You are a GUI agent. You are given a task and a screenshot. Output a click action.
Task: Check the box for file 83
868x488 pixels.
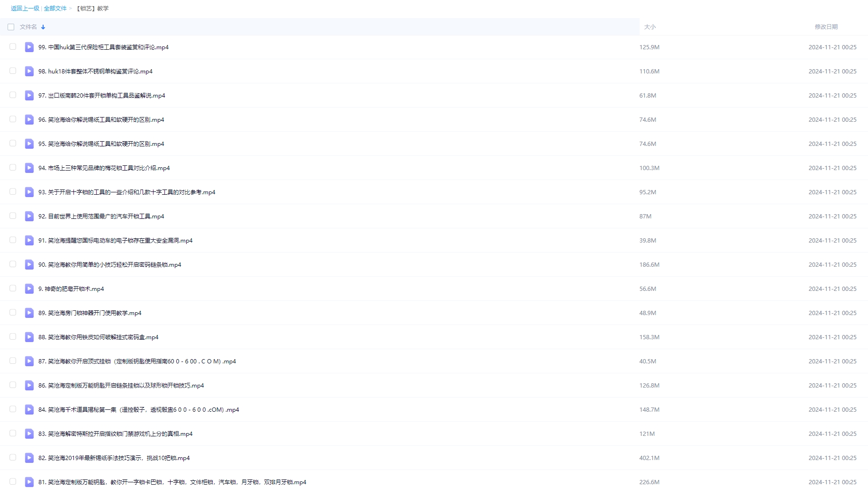[13, 433]
